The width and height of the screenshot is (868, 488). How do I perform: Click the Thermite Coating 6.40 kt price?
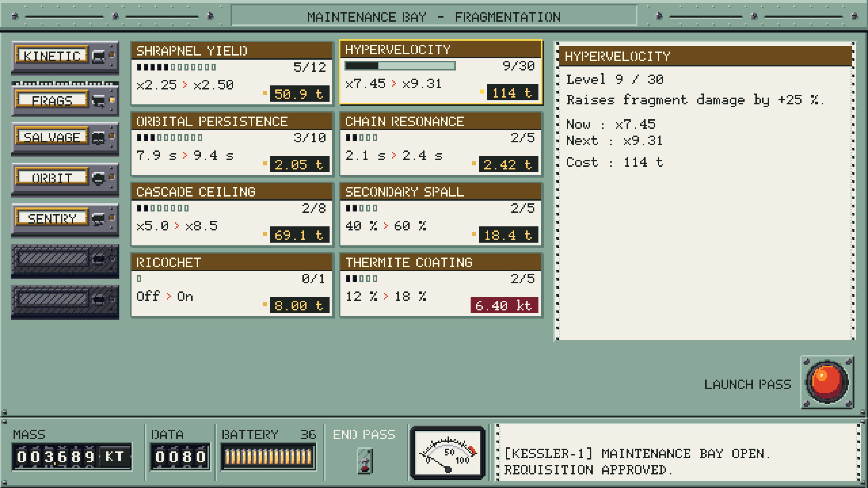tap(504, 305)
